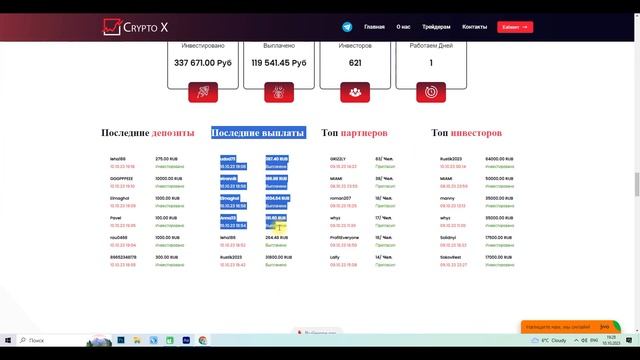Click the clock icon under Работаем Дней
This screenshot has height=360, width=640.
(431, 92)
